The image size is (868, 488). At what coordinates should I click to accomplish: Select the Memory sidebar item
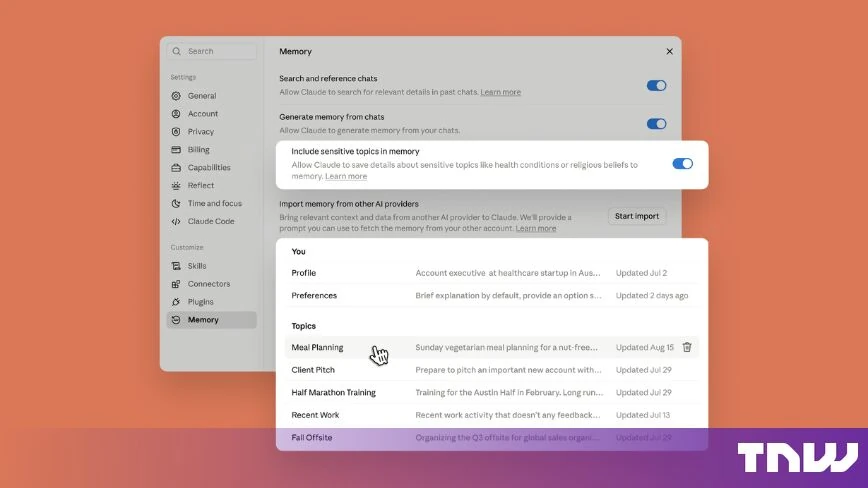tap(211, 320)
